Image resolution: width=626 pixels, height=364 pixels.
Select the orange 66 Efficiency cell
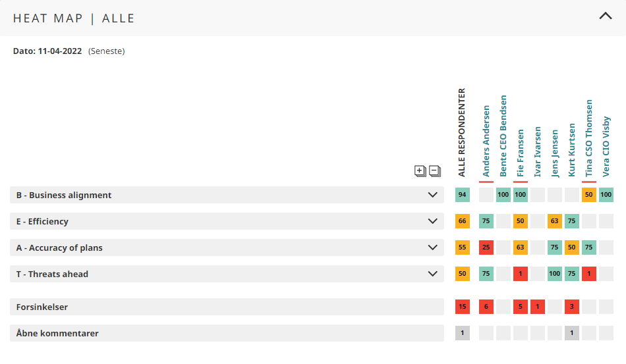tap(462, 221)
